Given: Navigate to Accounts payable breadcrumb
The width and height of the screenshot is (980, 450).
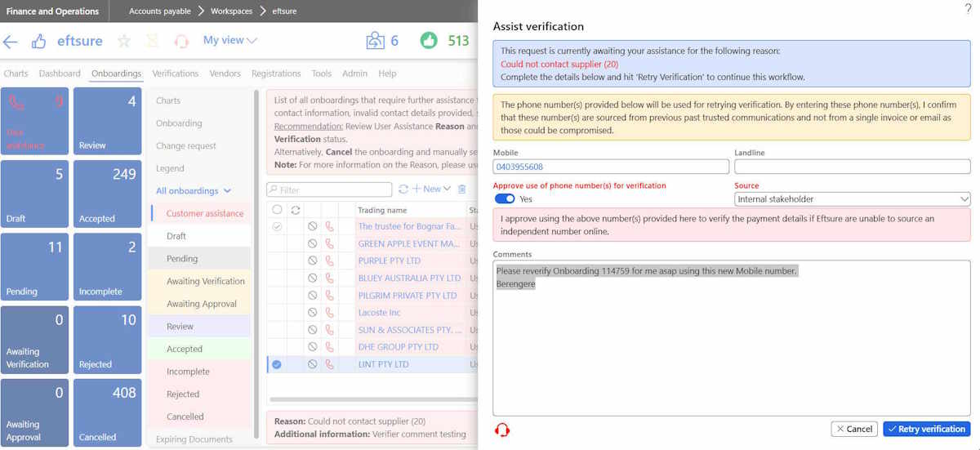Looking at the screenshot, I should 160,11.
